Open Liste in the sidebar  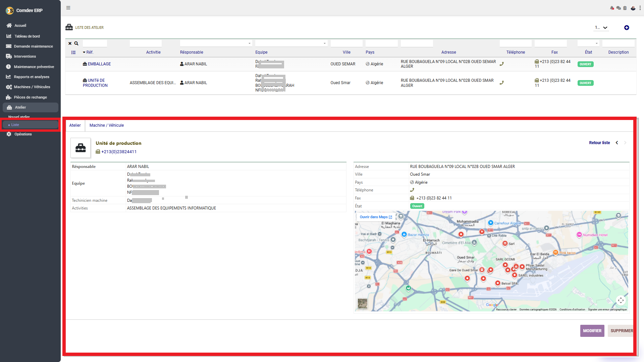tap(30, 125)
